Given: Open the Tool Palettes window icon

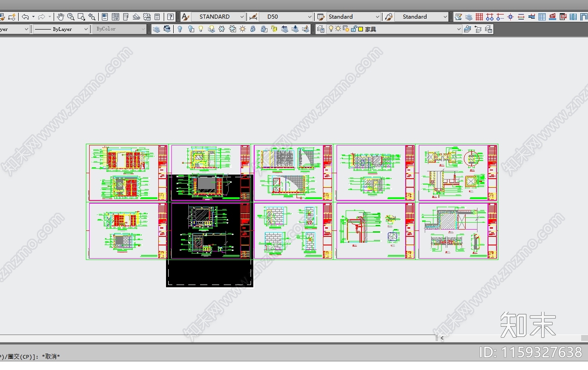Looking at the screenshot, I should point(126,17).
